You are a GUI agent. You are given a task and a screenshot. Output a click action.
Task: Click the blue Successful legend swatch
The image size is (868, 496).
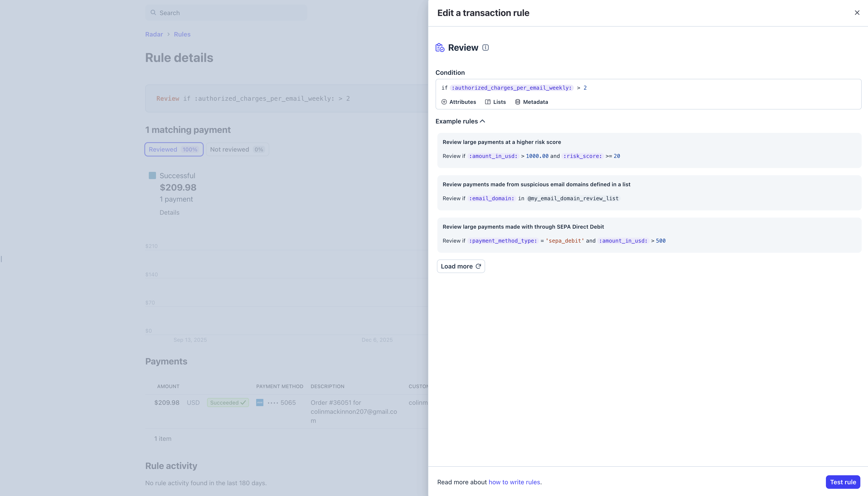[152, 175]
